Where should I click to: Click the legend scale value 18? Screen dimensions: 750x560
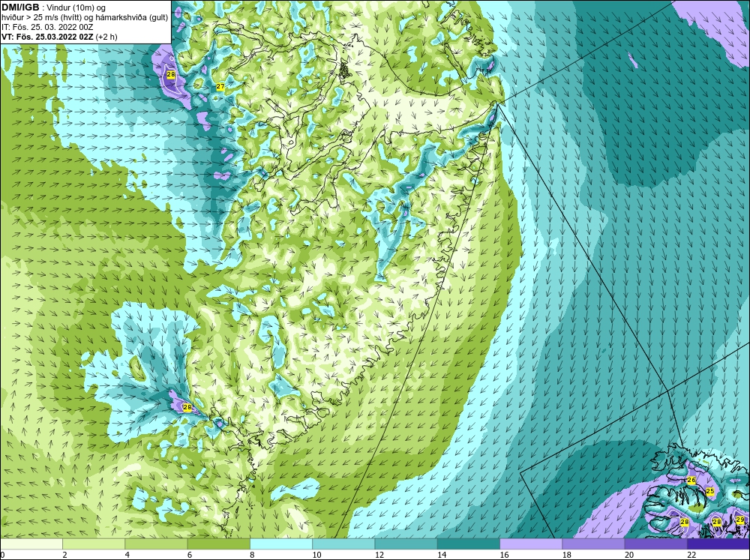pyautogui.click(x=567, y=555)
